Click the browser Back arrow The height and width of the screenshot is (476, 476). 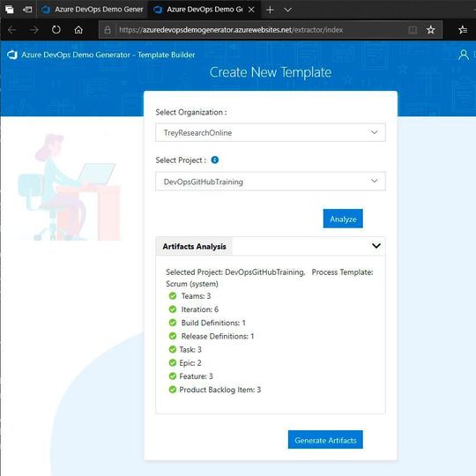click(x=12, y=30)
